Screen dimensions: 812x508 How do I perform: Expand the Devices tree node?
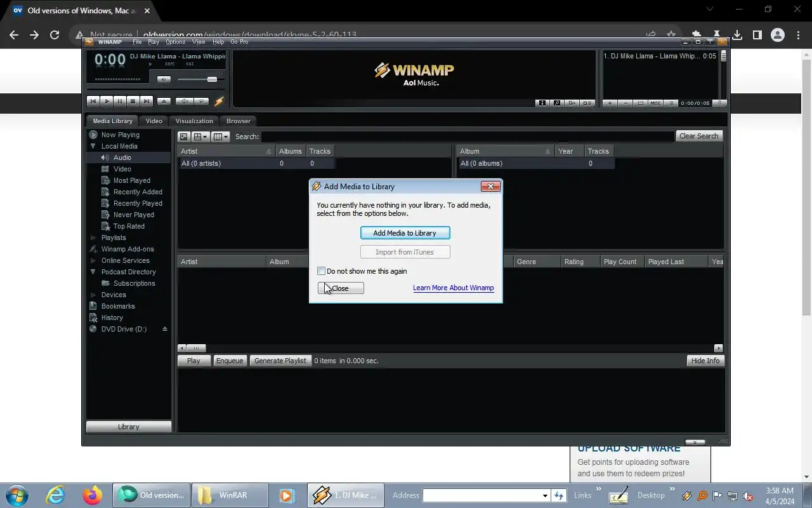coord(93,295)
